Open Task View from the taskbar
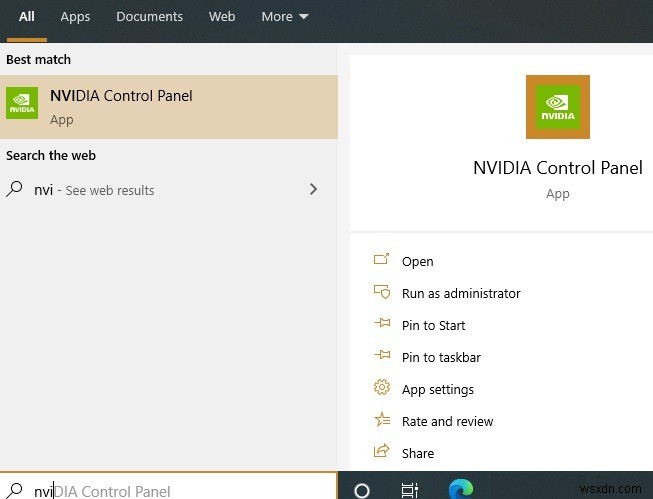The height and width of the screenshot is (499, 653). (x=410, y=490)
